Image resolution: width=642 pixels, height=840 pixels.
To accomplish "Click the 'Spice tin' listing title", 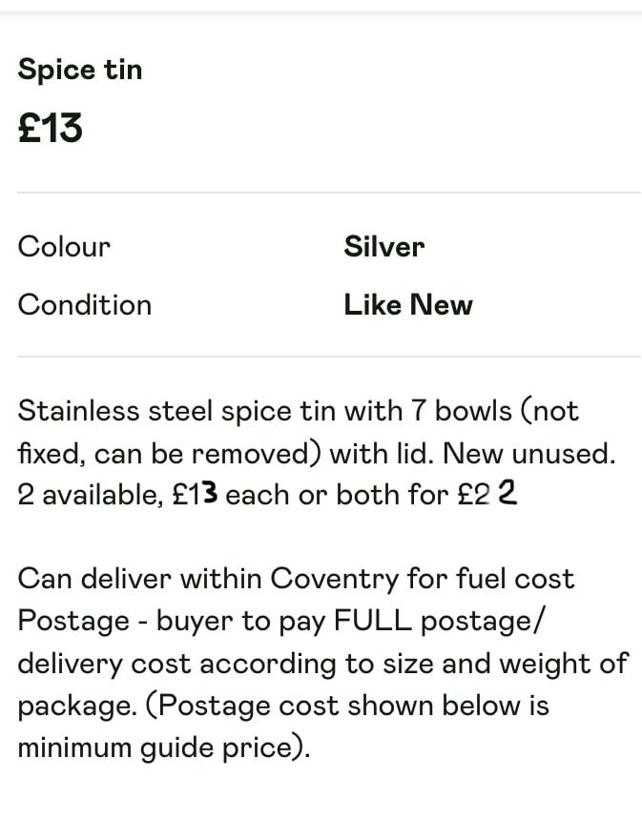I will coord(80,71).
